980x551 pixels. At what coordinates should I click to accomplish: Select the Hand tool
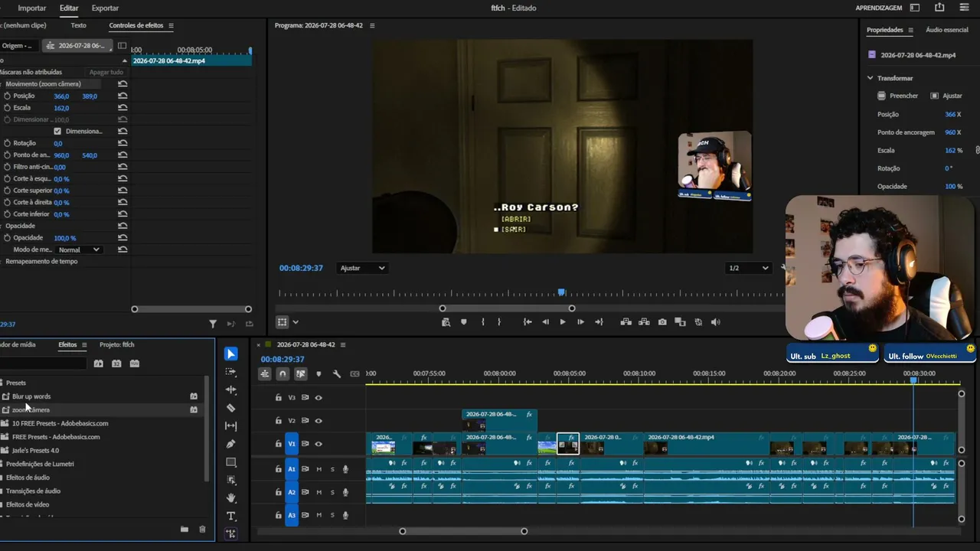click(231, 498)
